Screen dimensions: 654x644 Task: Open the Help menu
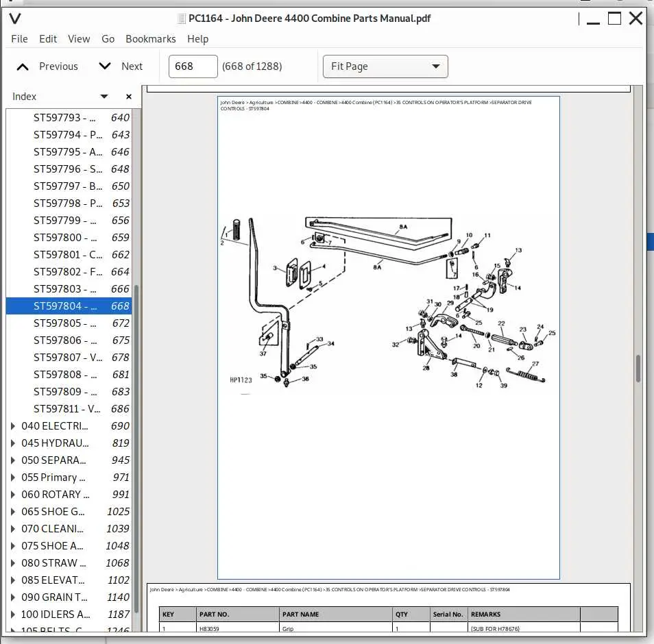(x=197, y=39)
